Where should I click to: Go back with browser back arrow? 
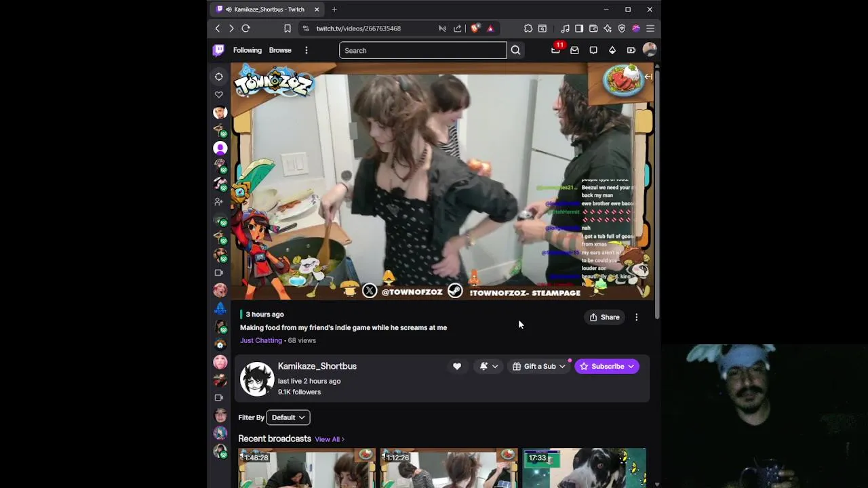[218, 28]
